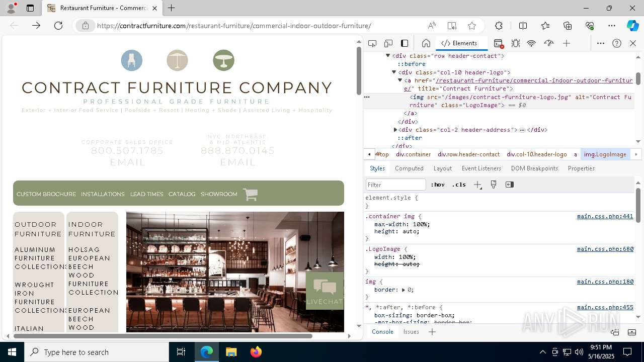644x362 pixels.
Task: Switch to Event Listeners tab
Action: click(x=481, y=168)
